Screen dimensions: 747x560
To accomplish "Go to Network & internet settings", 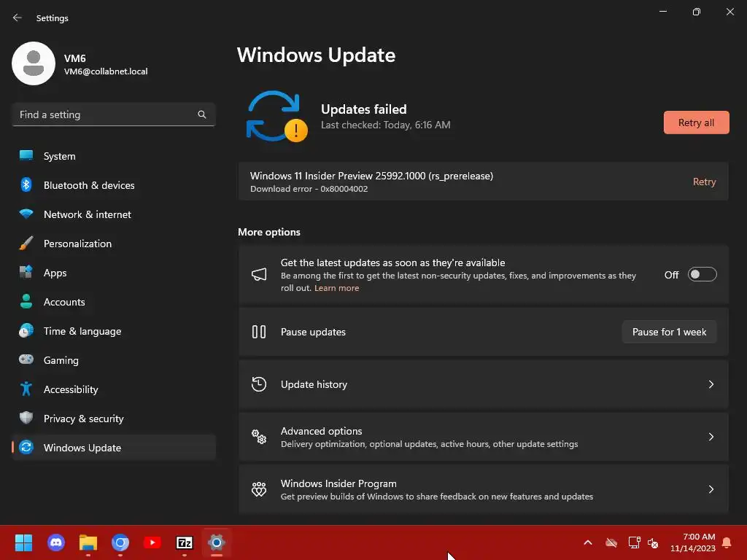I will click(113, 214).
